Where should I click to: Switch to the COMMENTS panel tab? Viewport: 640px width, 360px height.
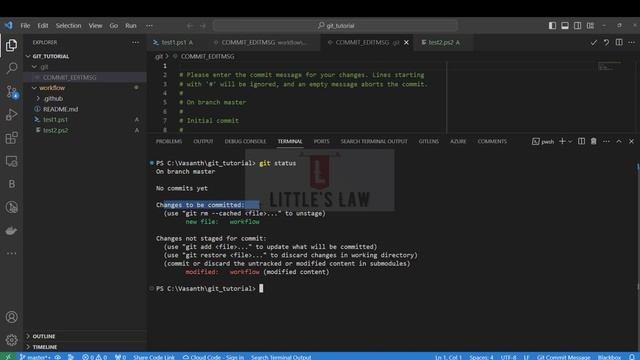coord(492,141)
